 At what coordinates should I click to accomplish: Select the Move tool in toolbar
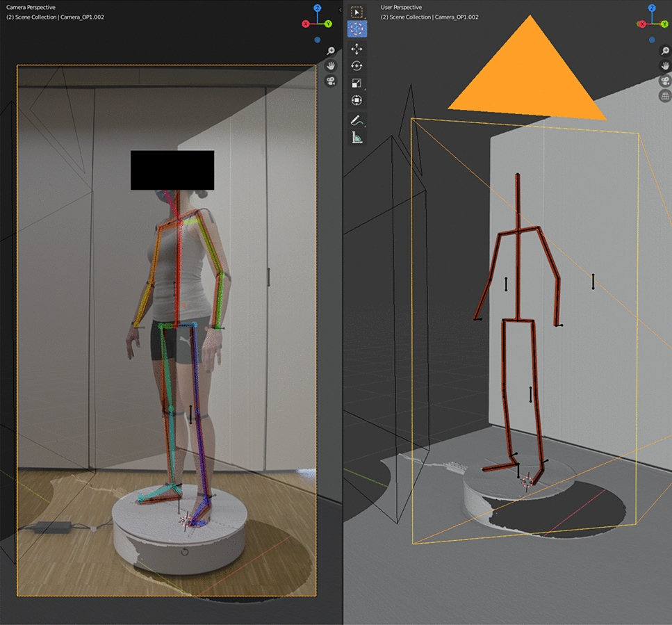tap(357, 49)
